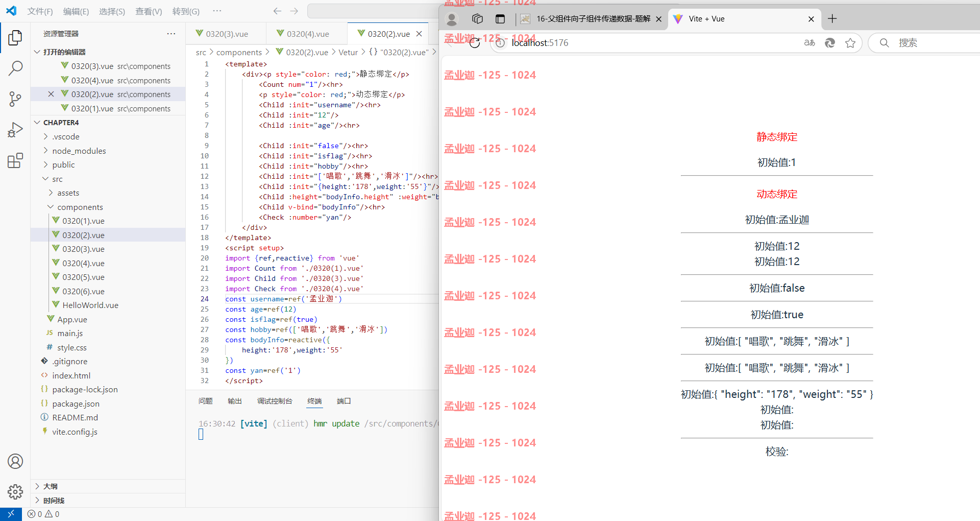Image resolution: width=980 pixels, height=521 pixels.
Task: Toggle the browser vertical tabs icon
Action: pyautogui.click(x=500, y=19)
